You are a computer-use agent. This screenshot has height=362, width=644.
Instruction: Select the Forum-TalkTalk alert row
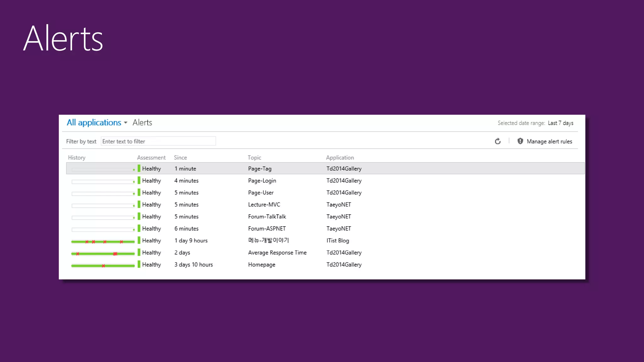(267, 217)
